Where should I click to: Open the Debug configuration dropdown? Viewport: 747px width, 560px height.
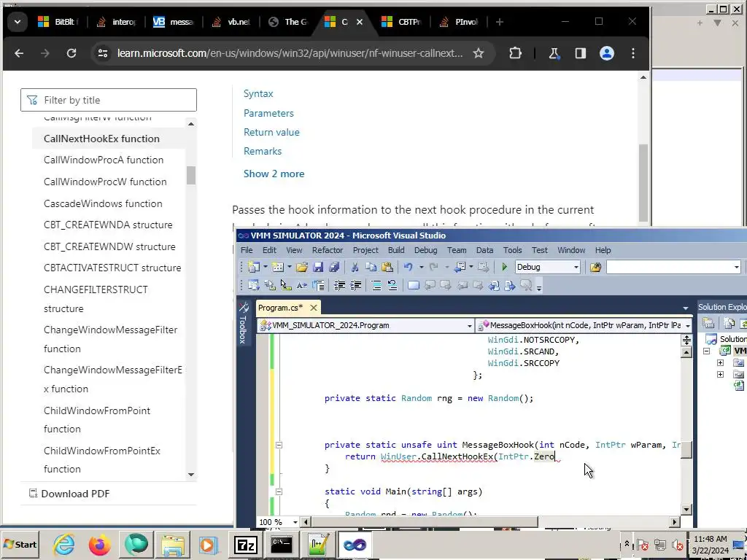[x=576, y=267]
